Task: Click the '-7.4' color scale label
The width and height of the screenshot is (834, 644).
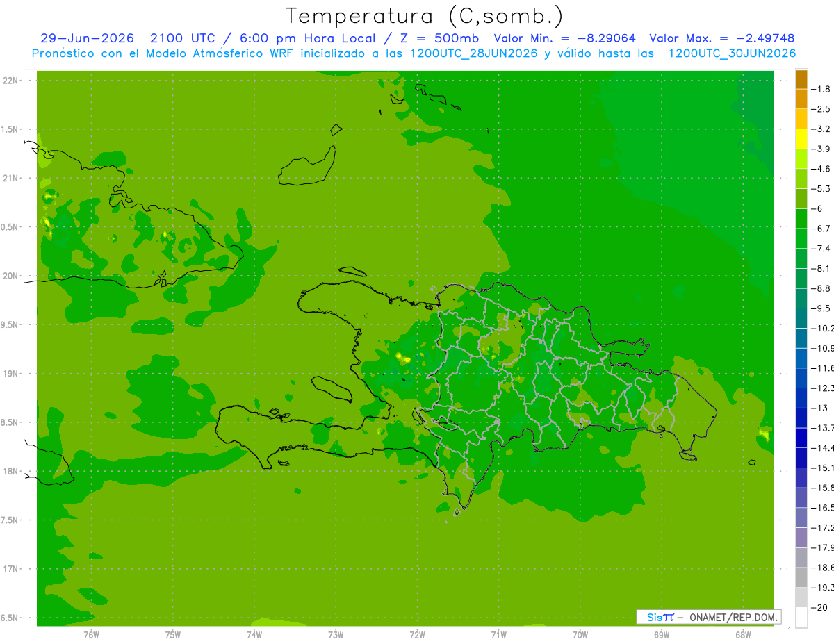Action: (x=821, y=249)
